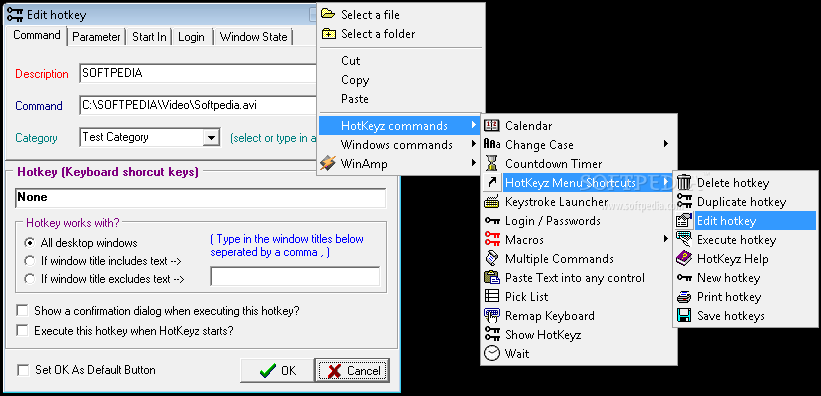The width and height of the screenshot is (821, 396).
Task: Toggle Set OK As Default Button checkbox
Action: [x=23, y=370]
